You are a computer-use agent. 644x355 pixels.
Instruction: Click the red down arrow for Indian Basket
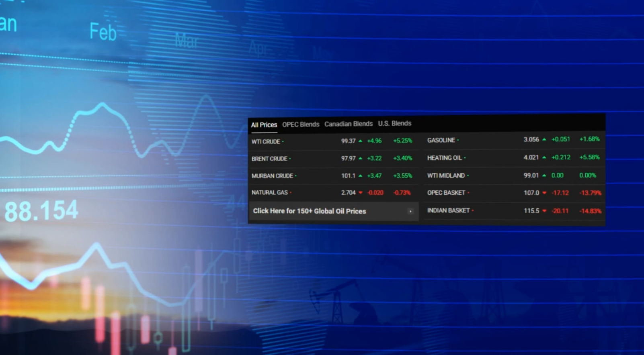pos(544,211)
